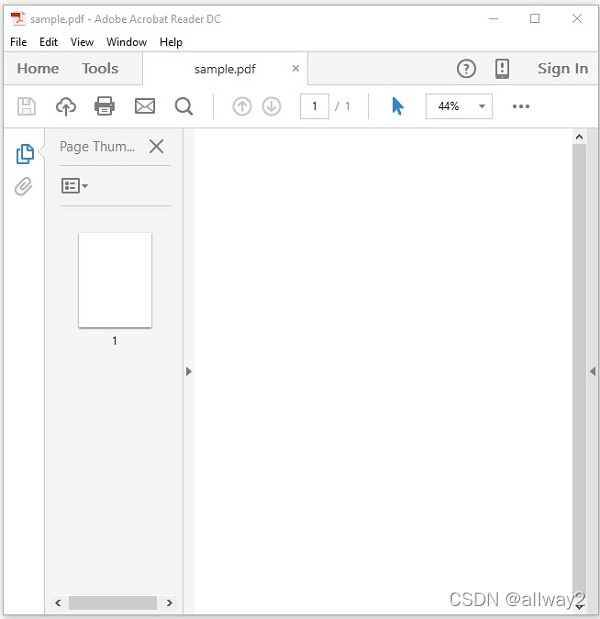Open thumbnail options dropdown menu

tap(75, 186)
